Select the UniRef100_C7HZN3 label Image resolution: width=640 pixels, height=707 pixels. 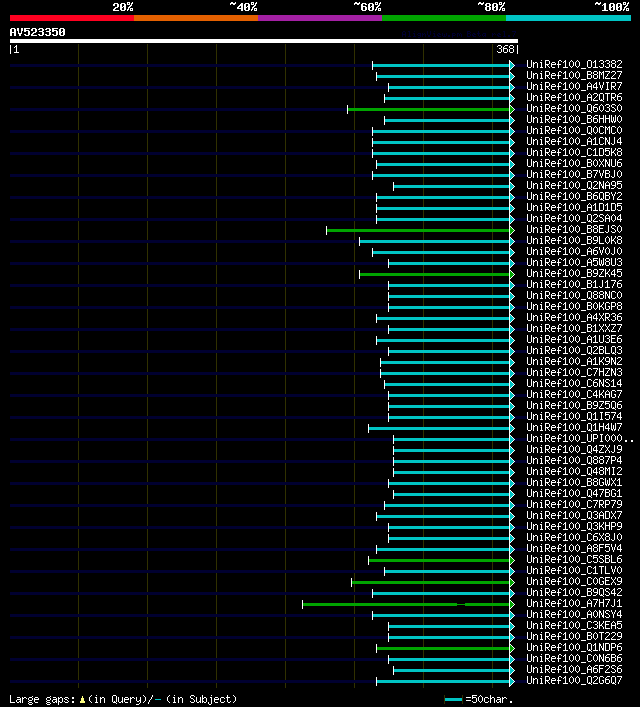pos(574,372)
